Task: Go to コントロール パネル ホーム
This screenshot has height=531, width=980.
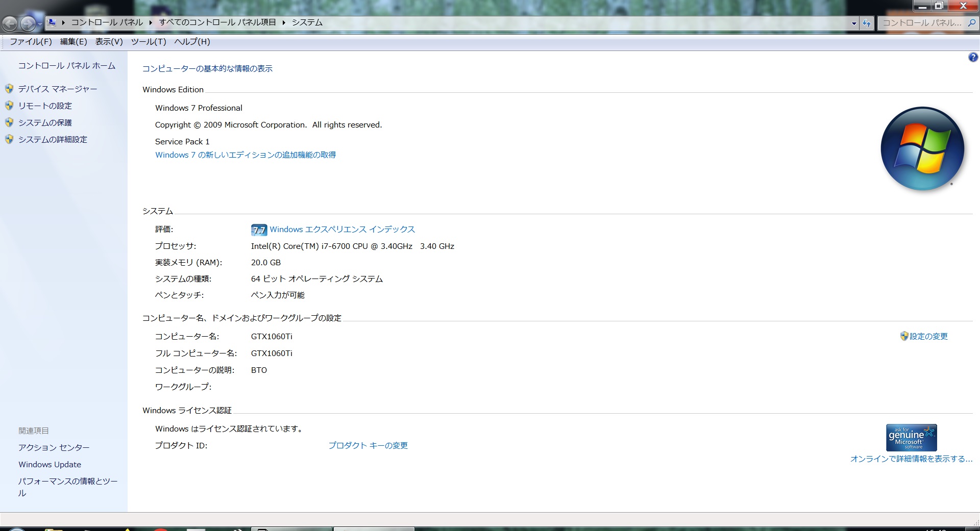Action: [67, 66]
